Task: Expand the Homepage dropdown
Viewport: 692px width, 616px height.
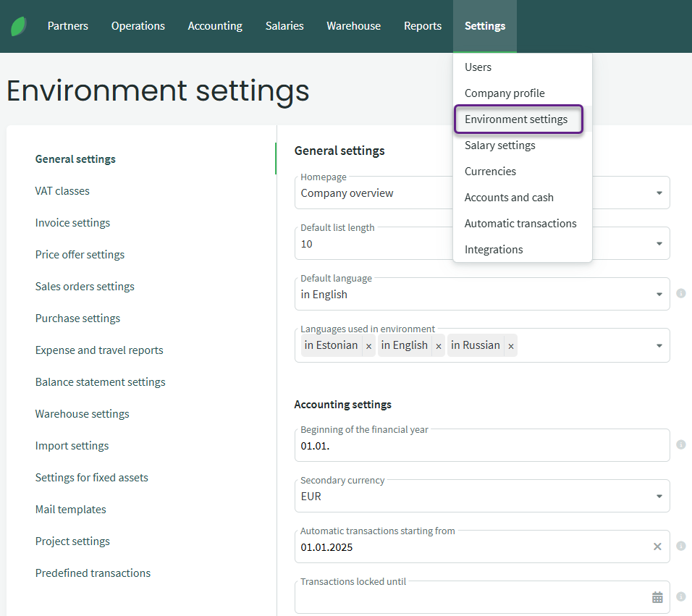Action: [x=659, y=193]
